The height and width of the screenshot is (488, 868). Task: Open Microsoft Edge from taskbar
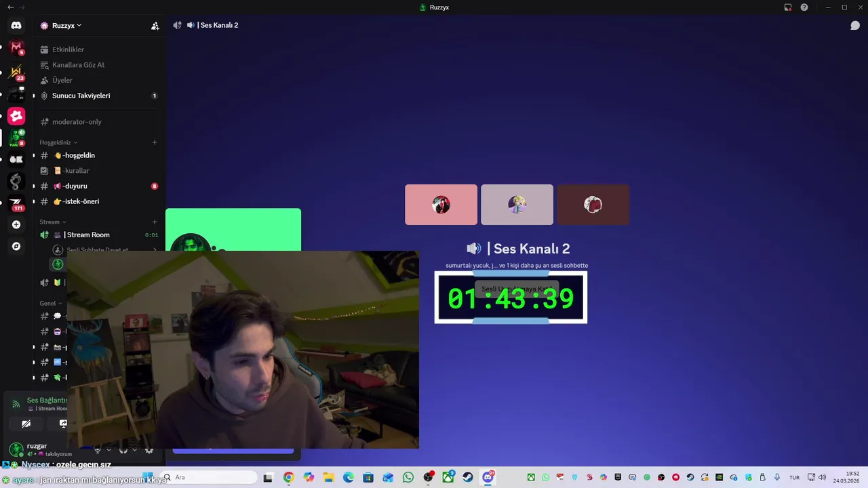point(348,478)
